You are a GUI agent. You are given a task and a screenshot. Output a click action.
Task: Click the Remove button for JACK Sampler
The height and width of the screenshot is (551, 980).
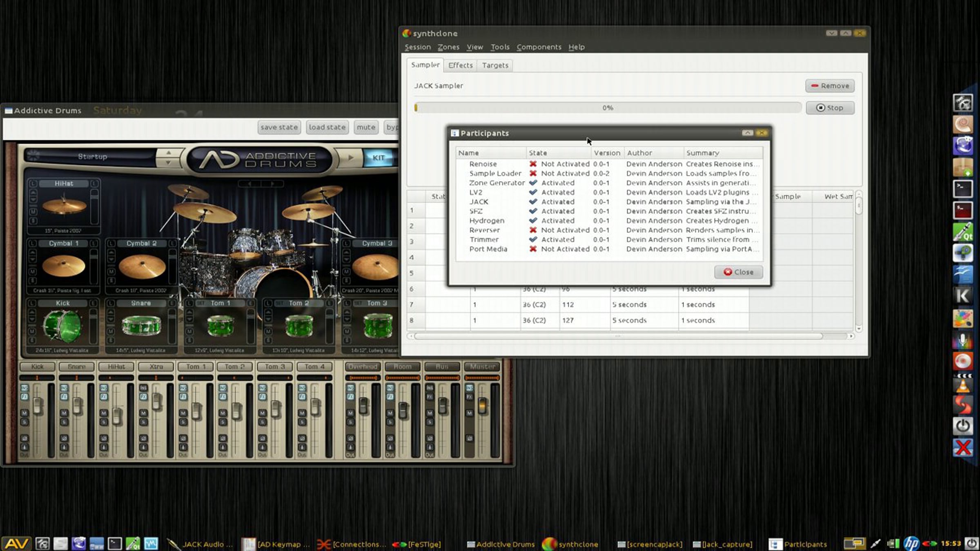coord(830,86)
